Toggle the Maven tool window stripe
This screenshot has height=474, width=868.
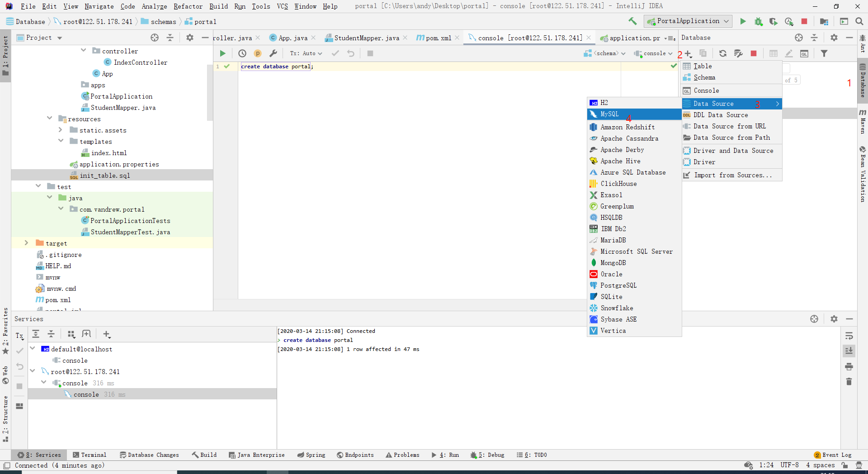pyautogui.click(x=863, y=121)
